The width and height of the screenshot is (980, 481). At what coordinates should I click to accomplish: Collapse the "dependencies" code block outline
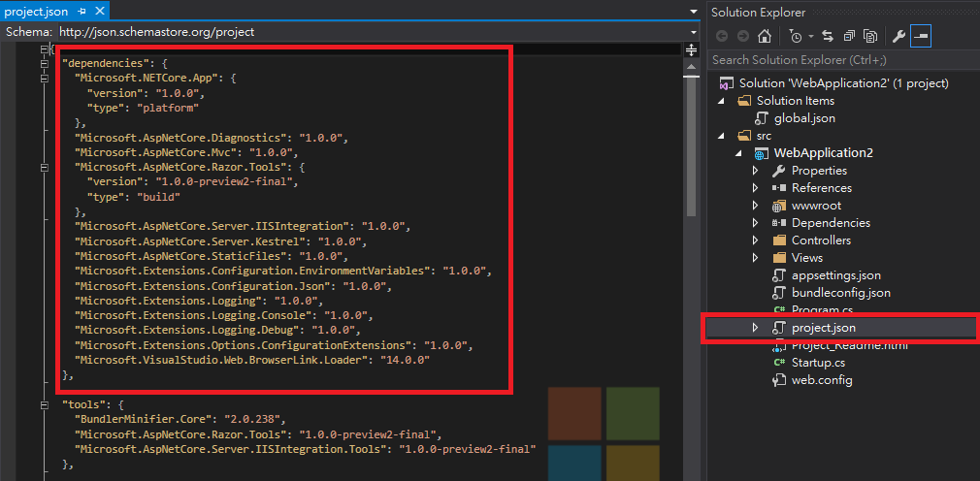pos(44,64)
